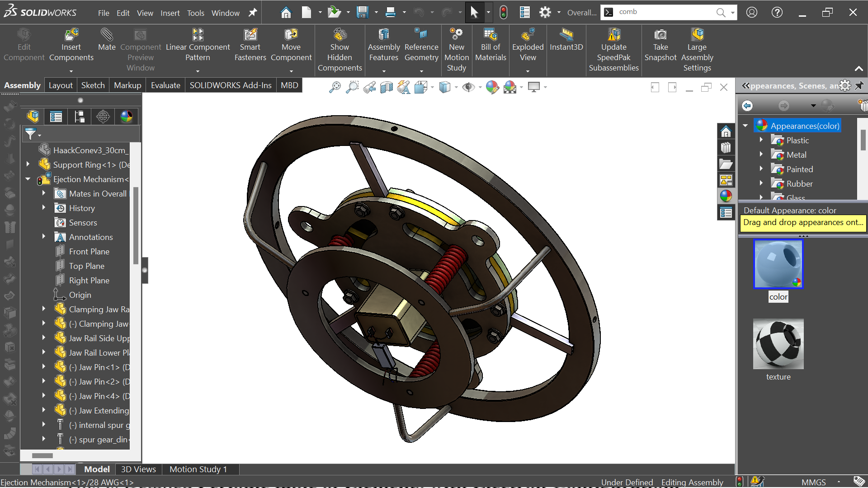
Task: Open the Bill of Materials tool
Action: (x=491, y=45)
